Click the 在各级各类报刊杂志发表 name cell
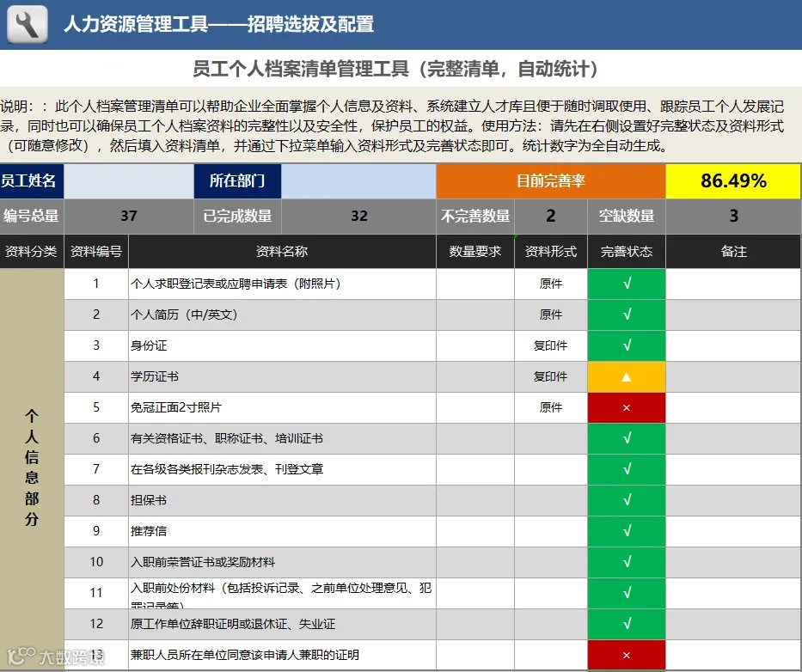Screen dimensions: 802x672 point(282,469)
